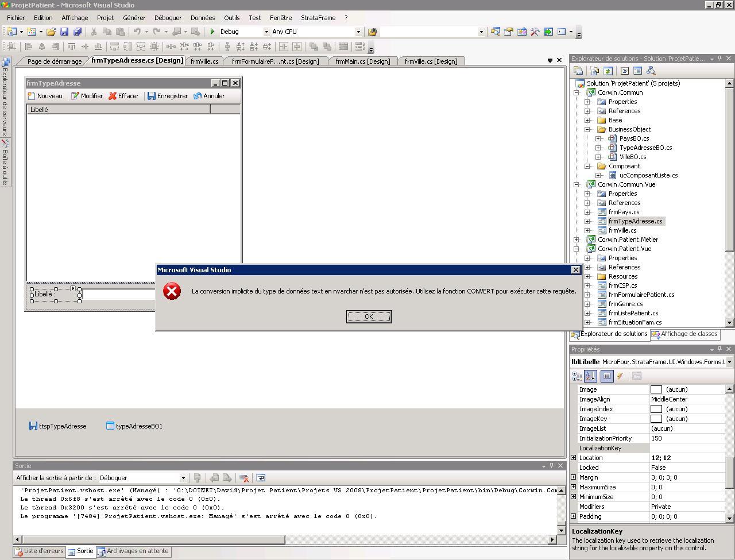Screen dimensions: 735x560
Task: Switch to frmMain.cs [Design] tab
Action: point(362,61)
